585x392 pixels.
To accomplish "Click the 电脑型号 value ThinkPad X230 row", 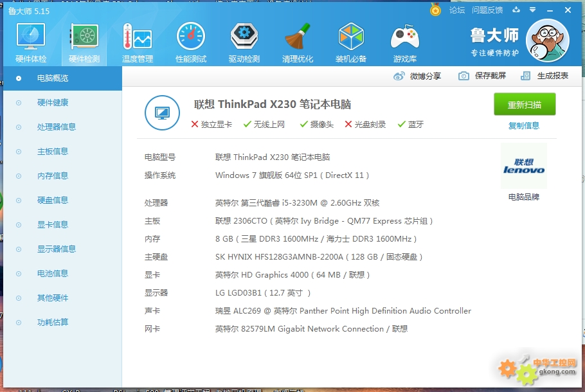I will pyautogui.click(x=273, y=157).
